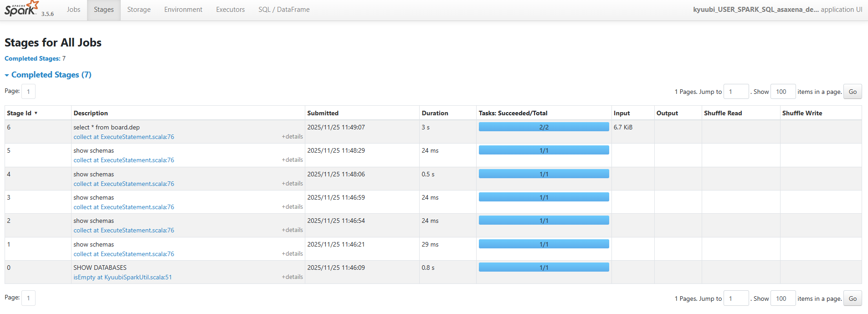The height and width of the screenshot is (314, 868).
Task: Expand +details for stage 1
Action: 292,253
